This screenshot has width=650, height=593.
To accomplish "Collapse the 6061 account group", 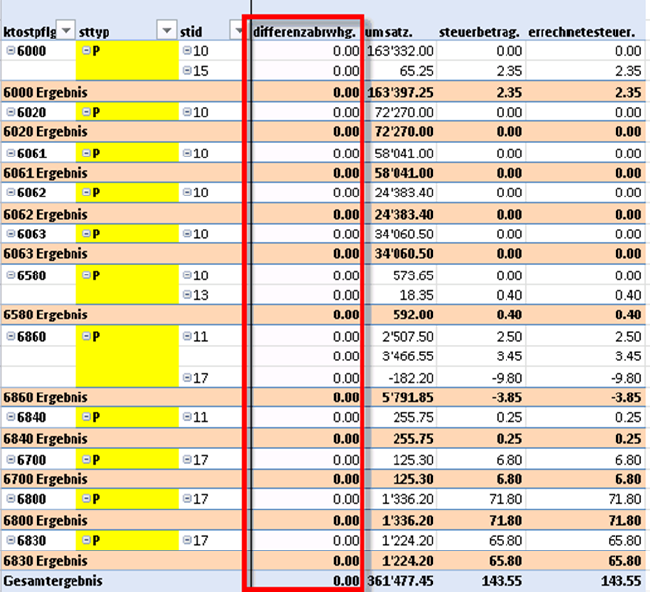I will [11, 153].
